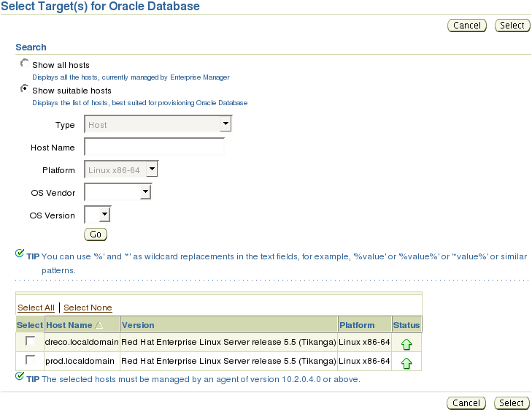Expand the OS Version dropdown
This screenshot has width=532, height=412.
[x=97, y=214]
